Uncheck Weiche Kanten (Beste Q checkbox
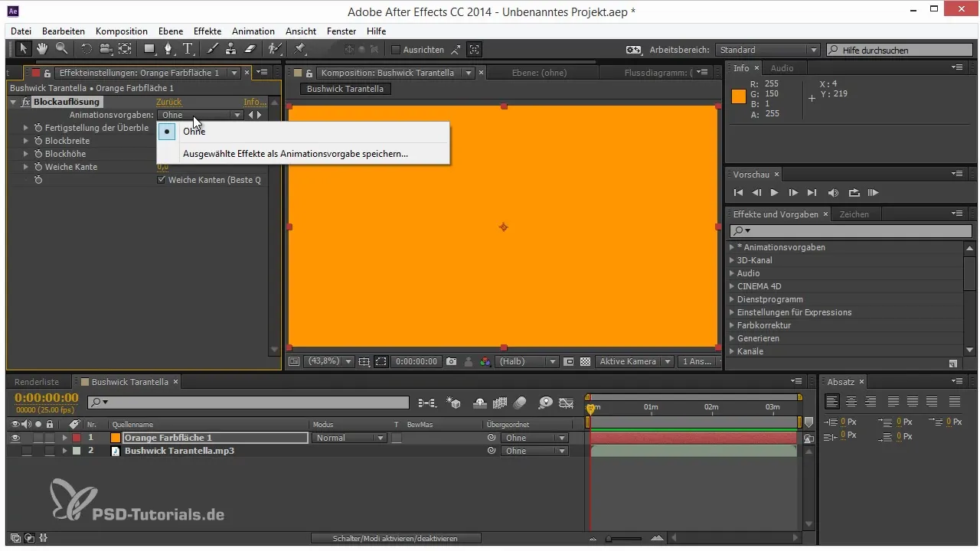Image resolution: width=980 pixels, height=551 pixels. click(161, 180)
